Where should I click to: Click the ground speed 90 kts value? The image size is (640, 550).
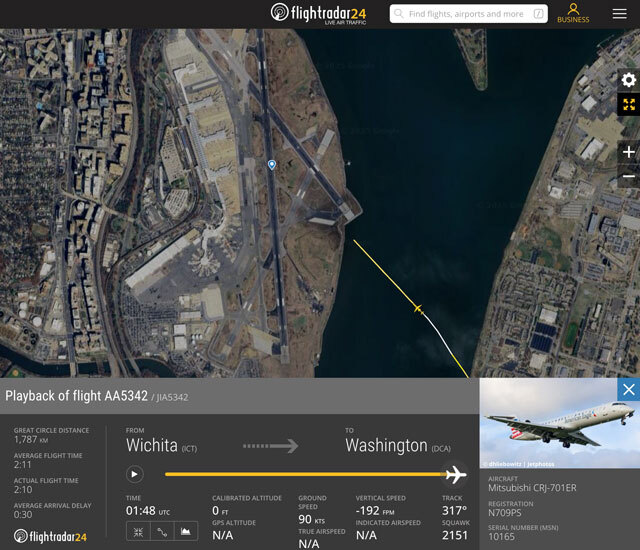(311, 519)
